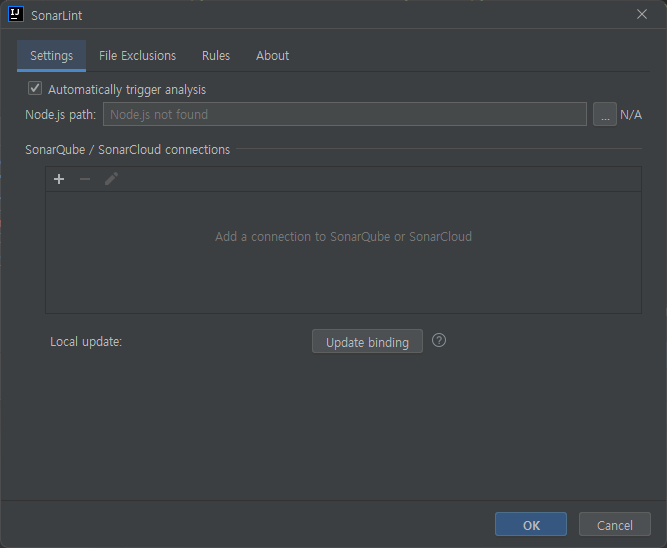The height and width of the screenshot is (548, 667).
Task: Open the Rules tab
Action: pos(216,56)
